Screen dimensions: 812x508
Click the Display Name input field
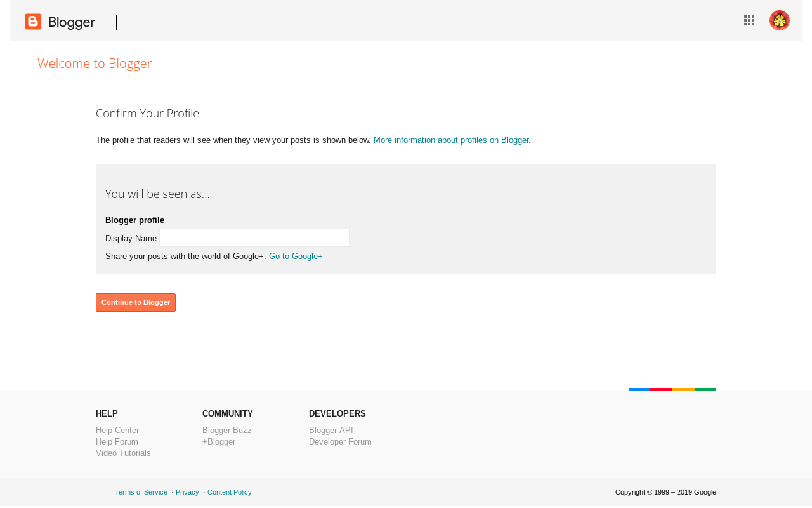click(x=254, y=238)
